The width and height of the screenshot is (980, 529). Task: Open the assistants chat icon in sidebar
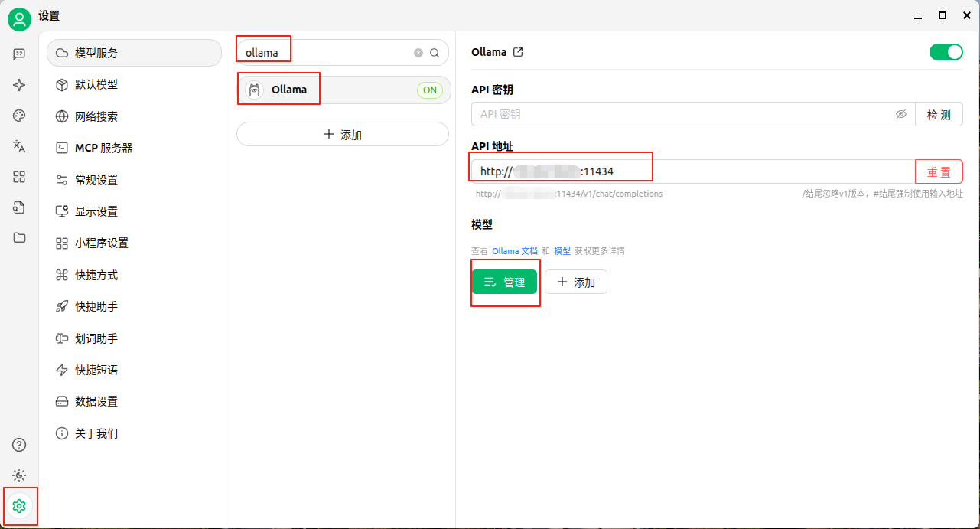coord(20,54)
